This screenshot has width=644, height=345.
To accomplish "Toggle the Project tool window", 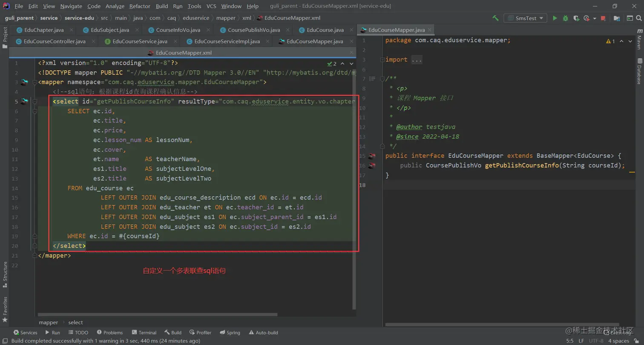I will tap(5, 37).
